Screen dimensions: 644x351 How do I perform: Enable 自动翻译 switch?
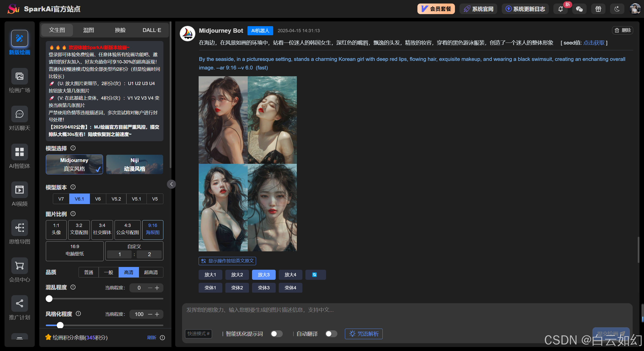(331, 334)
